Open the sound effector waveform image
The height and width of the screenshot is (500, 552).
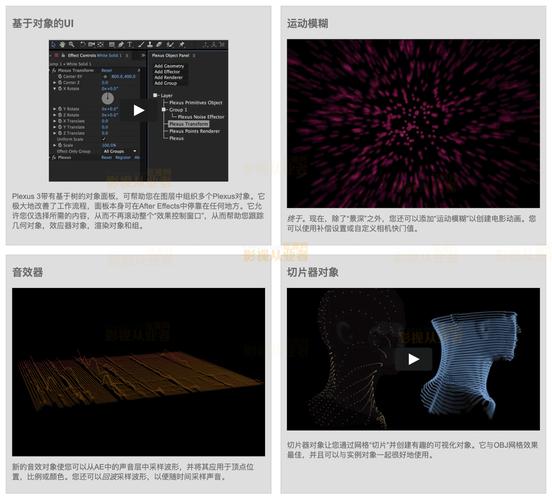point(138,372)
